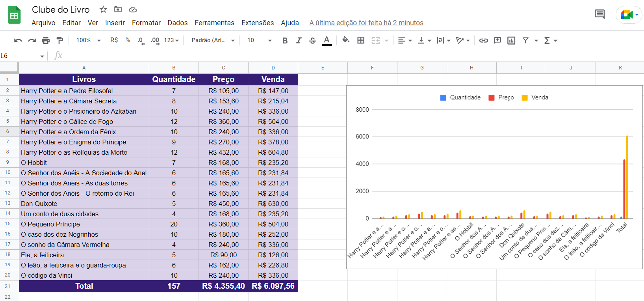Toggle italic formatting

[x=299, y=40]
